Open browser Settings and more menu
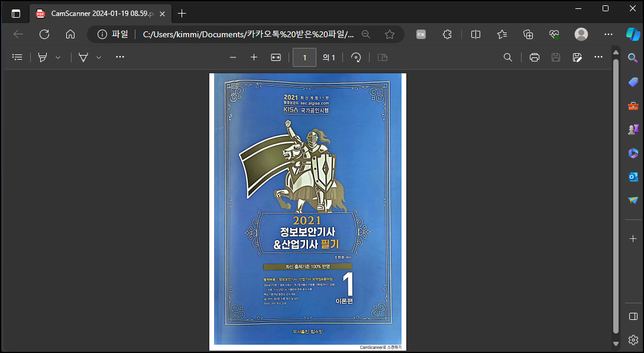Viewport: 644px width, 353px height. 609,34
